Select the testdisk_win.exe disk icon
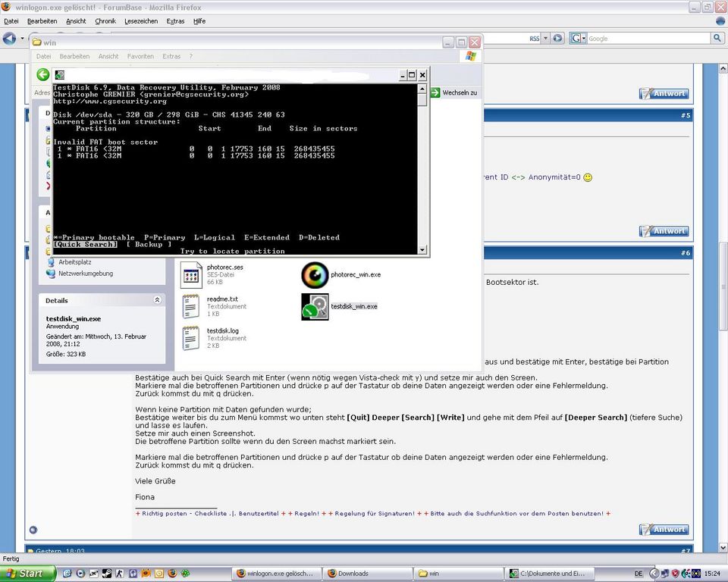Image resolution: width=728 pixels, height=582 pixels. [315, 307]
